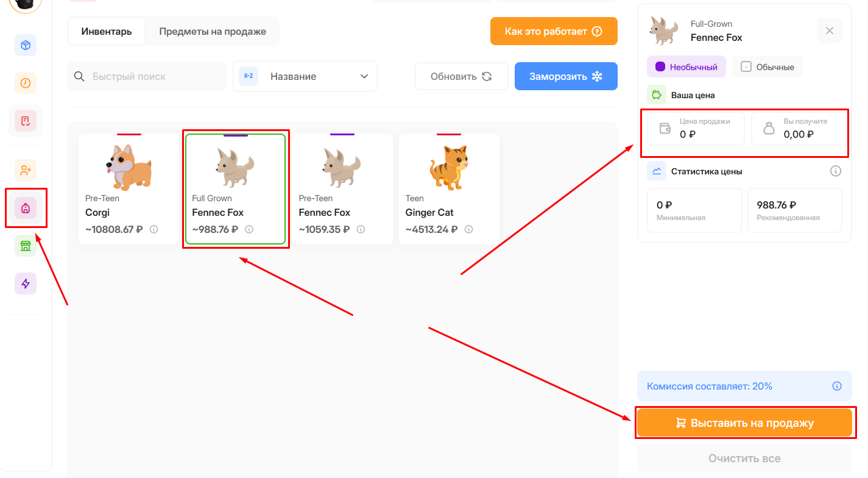Open the red receipt checklist icon
868x478 pixels.
coord(26,121)
